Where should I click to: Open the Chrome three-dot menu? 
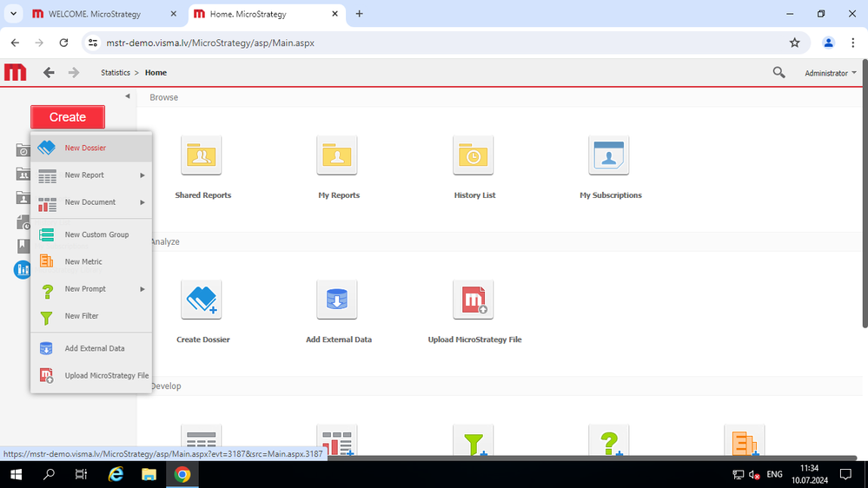point(852,43)
